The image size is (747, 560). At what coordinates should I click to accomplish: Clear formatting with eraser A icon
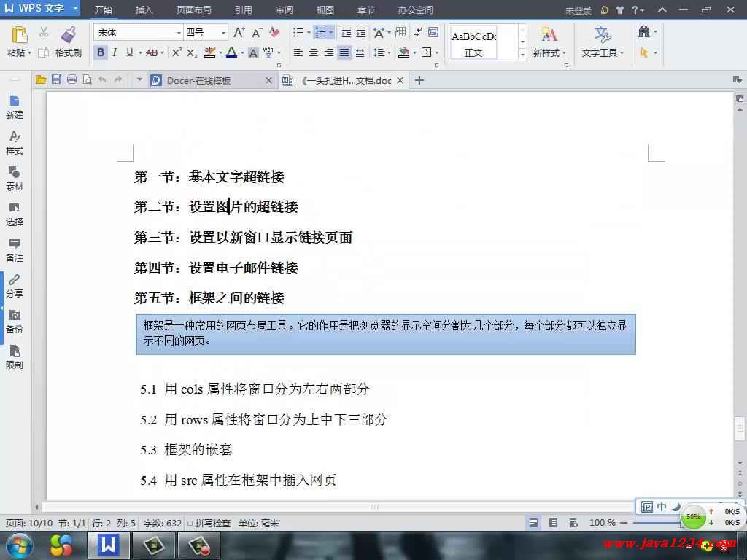274,32
